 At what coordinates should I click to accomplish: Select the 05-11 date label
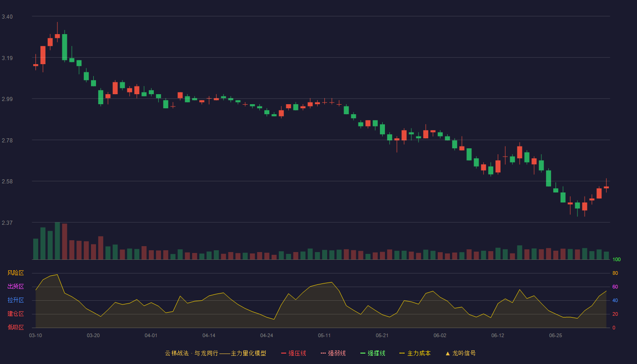[324, 335]
